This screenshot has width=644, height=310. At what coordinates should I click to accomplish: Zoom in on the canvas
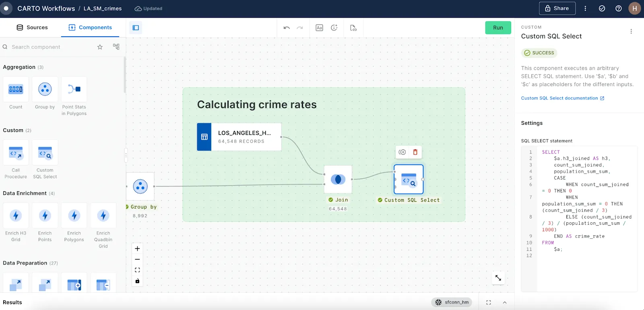click(x=137, y=249)
